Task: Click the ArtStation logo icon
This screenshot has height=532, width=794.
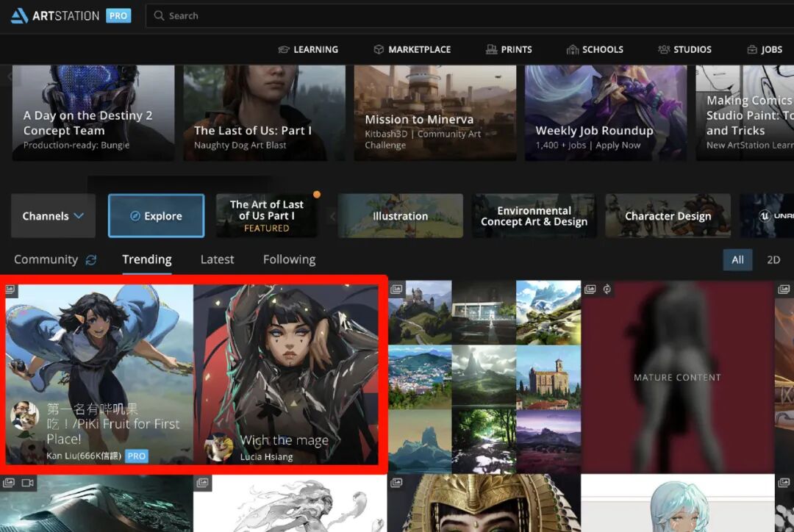Action: [x=19, y=15]
